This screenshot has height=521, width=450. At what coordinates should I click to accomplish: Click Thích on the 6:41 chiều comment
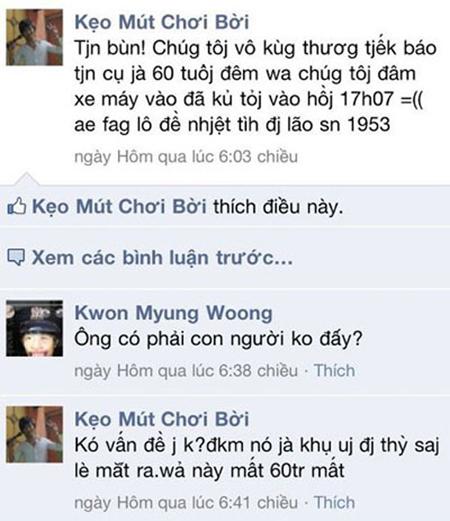(334, 502)
